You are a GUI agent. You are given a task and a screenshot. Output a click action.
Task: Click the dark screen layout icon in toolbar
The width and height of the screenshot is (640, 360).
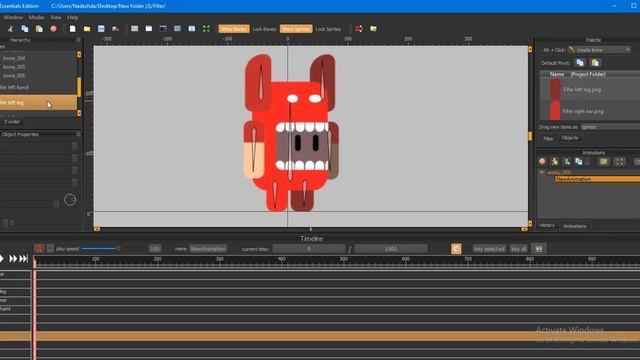tap(163, 29)
